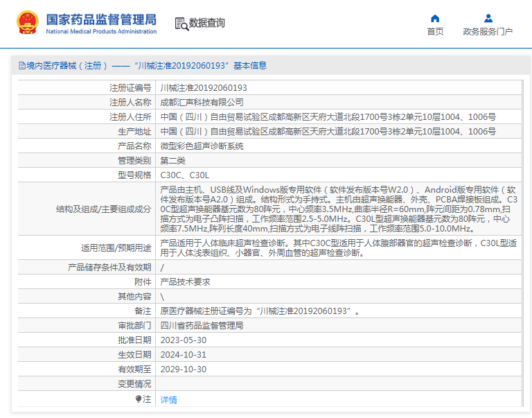Click the 国家药品监督管理局 site title
Viewport: 532px width, 418px height.
(x=101, y=19)
